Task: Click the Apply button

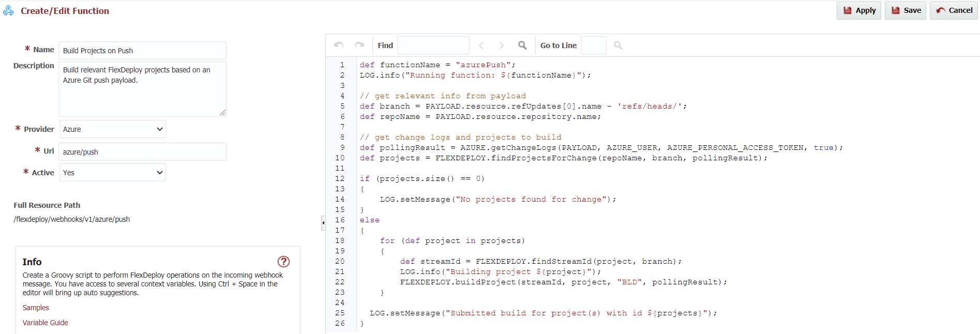Action: (x=859, y=10)
